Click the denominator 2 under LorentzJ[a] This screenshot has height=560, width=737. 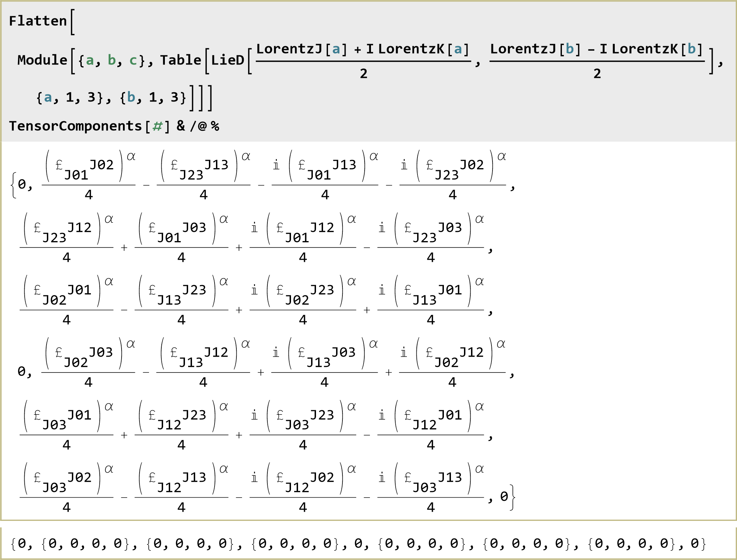[x=364, y=74]
